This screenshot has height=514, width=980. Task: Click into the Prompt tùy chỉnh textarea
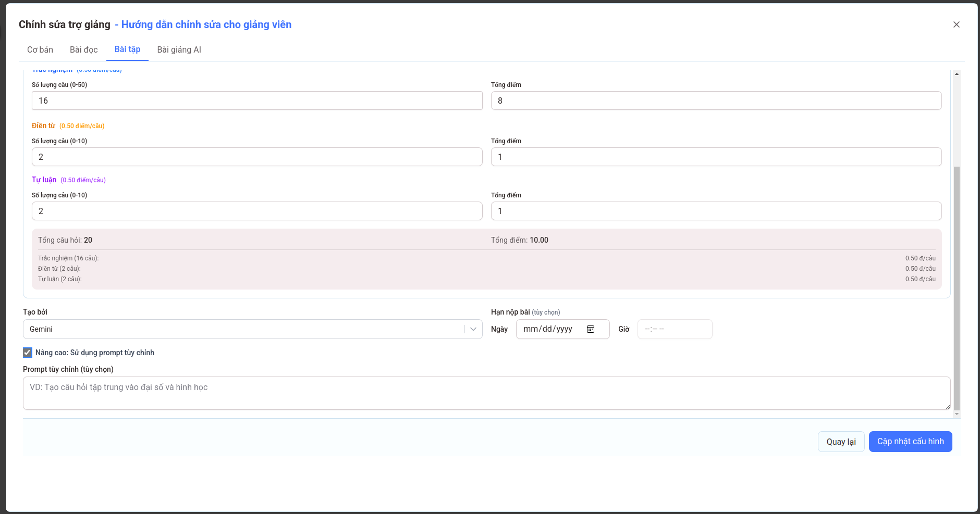[486, 393]
